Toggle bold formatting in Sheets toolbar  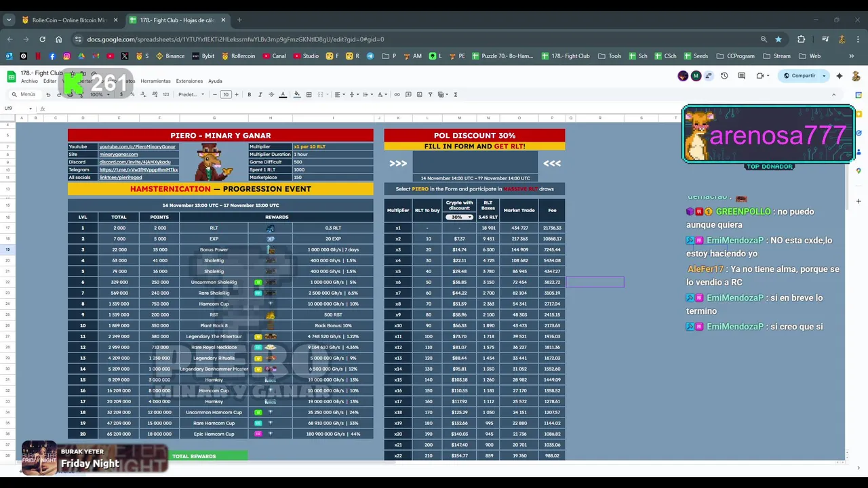point(250,95)
